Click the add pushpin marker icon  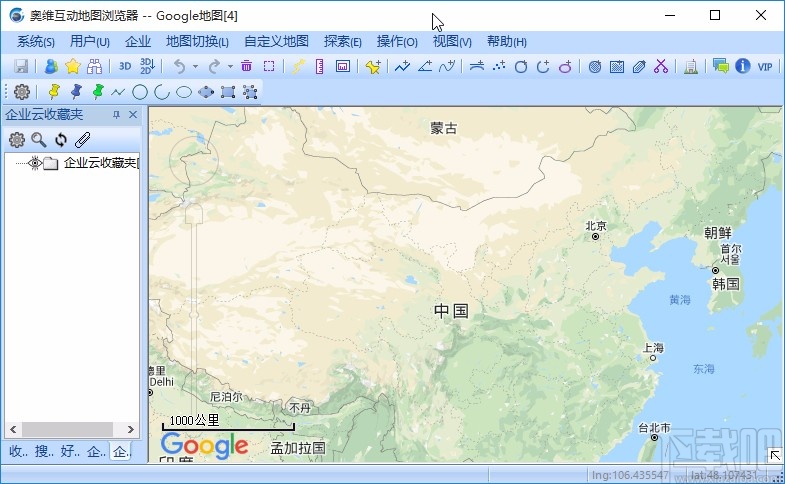click(373, 66)
